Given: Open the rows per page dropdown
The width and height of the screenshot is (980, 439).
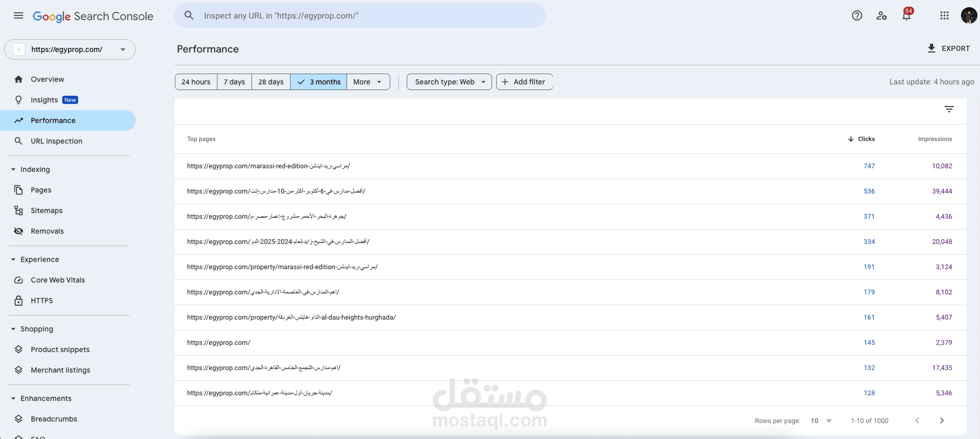Looking at the screenshot, I should point(821,420).
